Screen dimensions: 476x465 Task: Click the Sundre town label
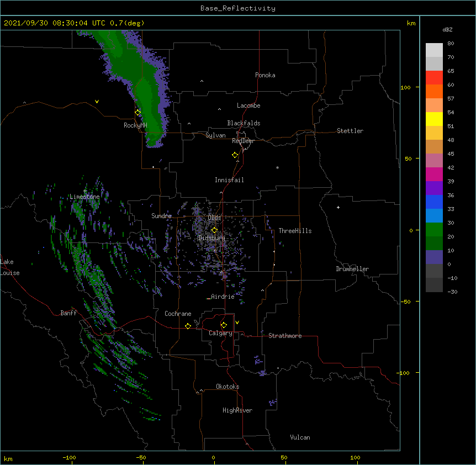point(161,216)
